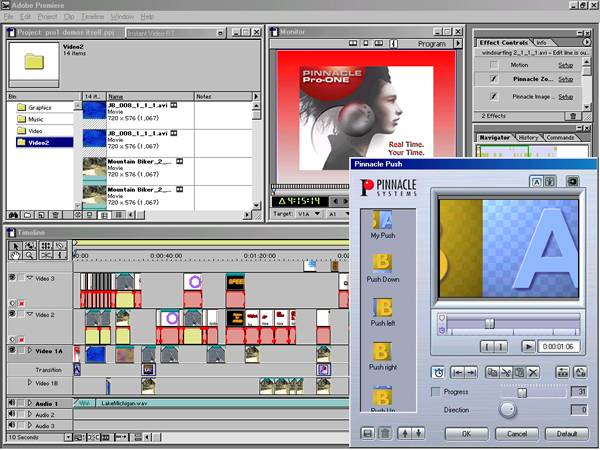600x450 pixels.
Task: Mute the Audio 1 track speaker
Action: point(12,403)
